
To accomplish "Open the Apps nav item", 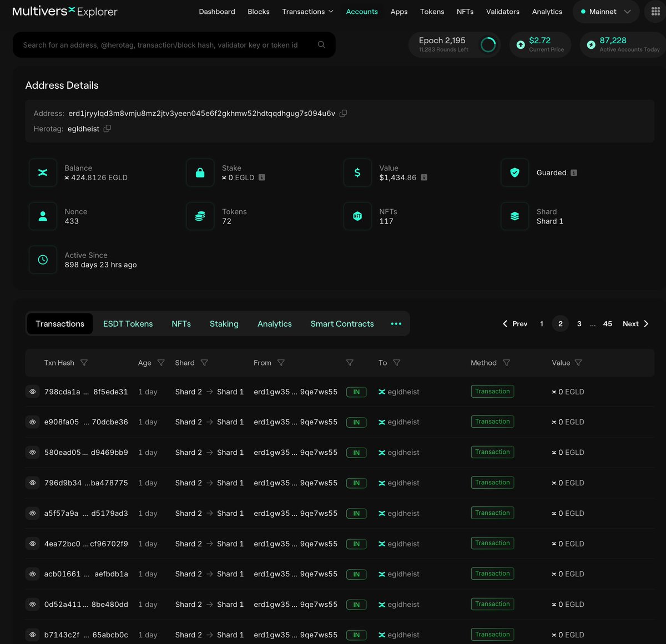I will [x=399, y=12].
